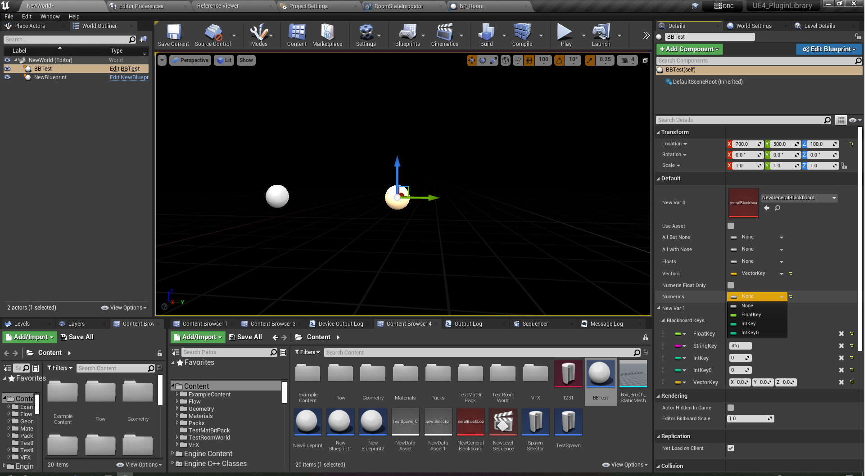Click the Compile toolbar icon
868x476 pixels.
[x=522, y=35]
